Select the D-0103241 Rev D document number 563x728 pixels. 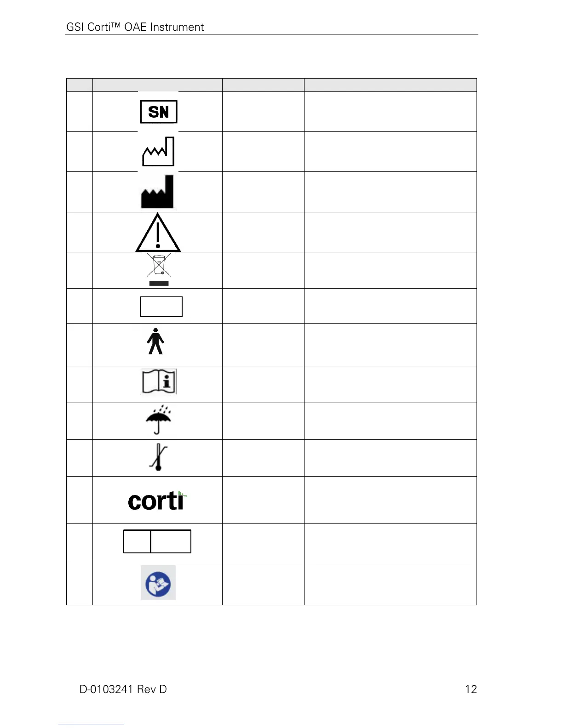pos(123,689)
